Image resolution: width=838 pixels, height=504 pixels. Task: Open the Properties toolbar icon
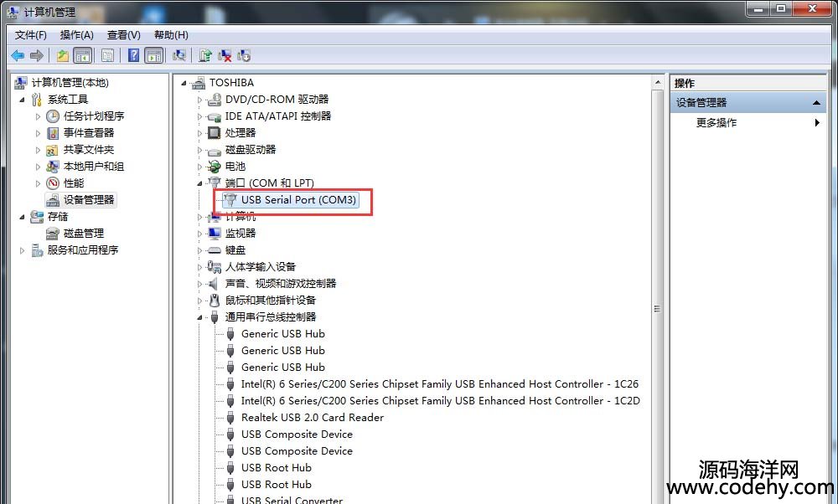107,55
